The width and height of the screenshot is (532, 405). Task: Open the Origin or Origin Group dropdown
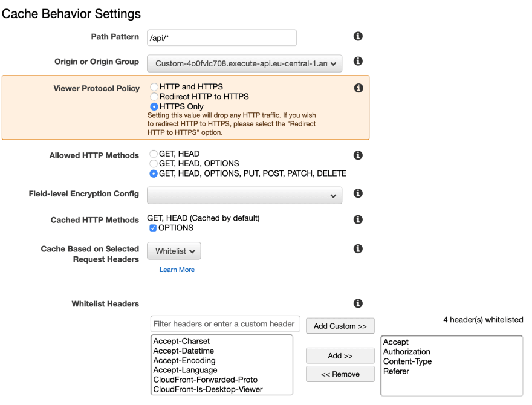point(244,63)
